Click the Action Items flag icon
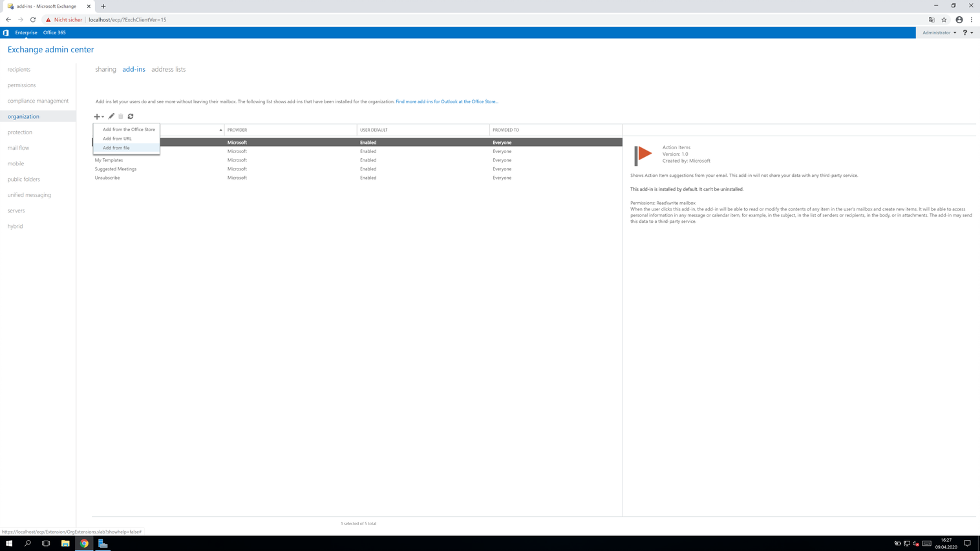 pos(643,154)
